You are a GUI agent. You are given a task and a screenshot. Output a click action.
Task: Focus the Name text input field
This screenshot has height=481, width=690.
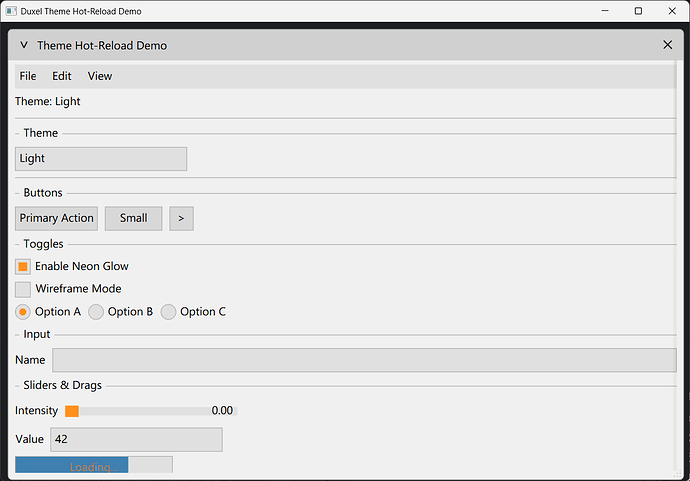tap(364, 360)
